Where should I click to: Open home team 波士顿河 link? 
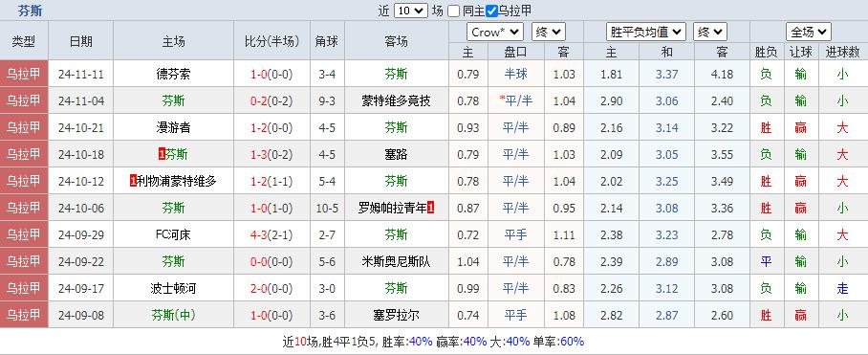coord(173,289)
